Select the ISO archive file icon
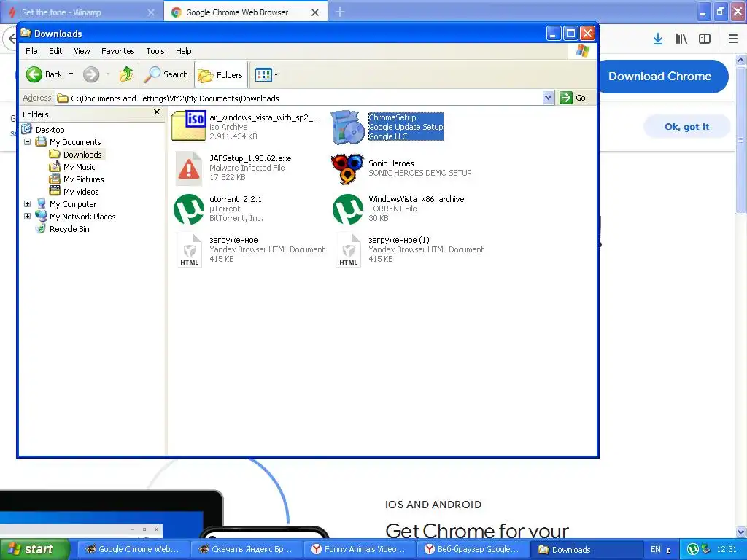747x560 pixels. [x=189, y=125]
